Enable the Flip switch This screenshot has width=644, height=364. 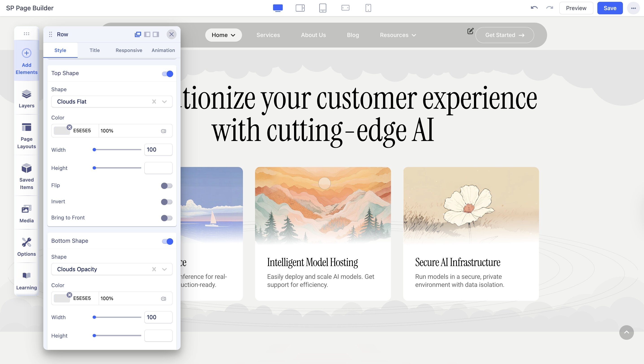click(167, 186)
